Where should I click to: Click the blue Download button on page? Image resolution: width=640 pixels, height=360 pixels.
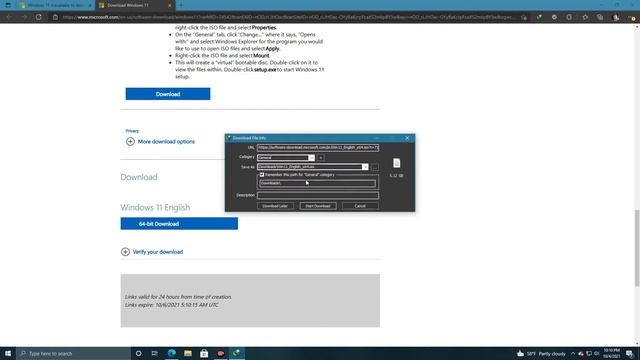(168, 94)
